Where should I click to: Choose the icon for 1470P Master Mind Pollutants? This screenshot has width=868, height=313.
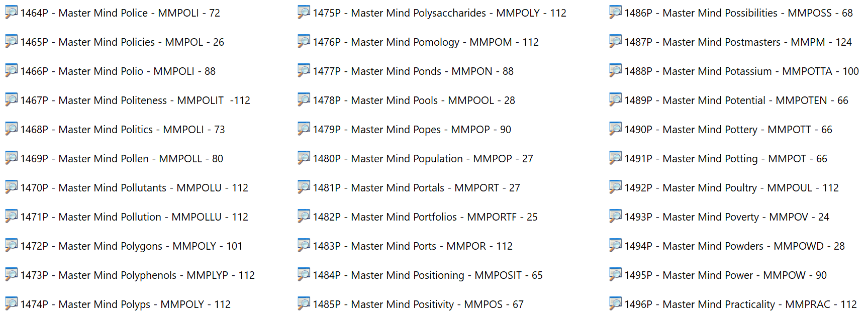(11, 187)
